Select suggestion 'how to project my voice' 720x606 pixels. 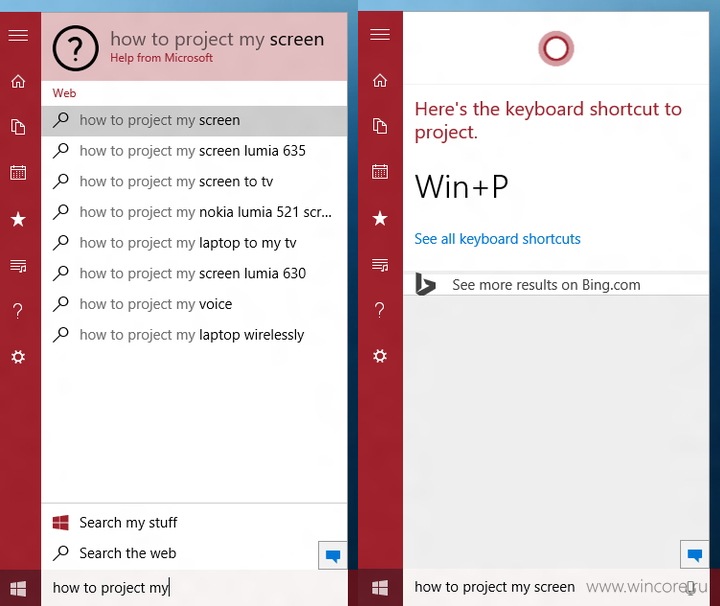coord(194,304)
